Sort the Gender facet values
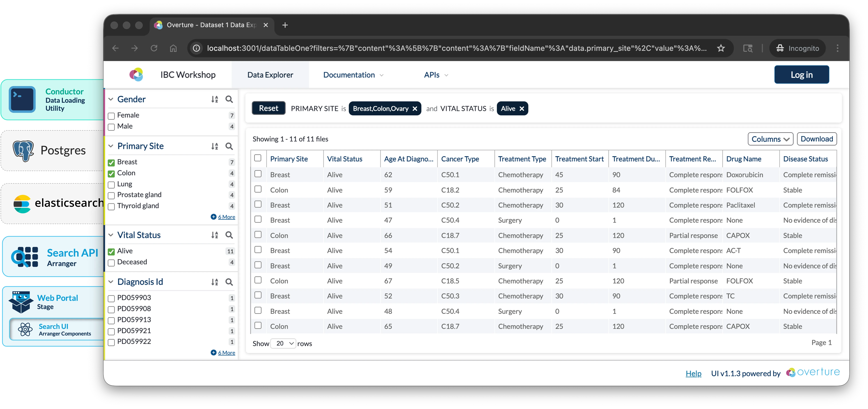 [215, 99]
